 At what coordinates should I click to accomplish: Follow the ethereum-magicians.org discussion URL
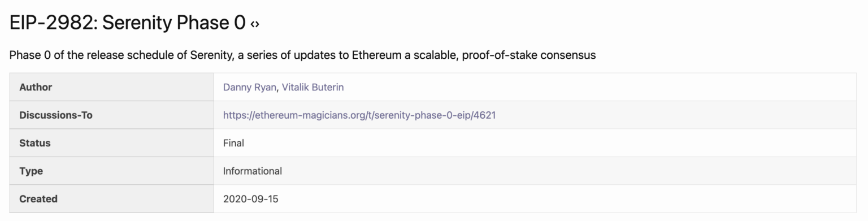click(359, 115)
